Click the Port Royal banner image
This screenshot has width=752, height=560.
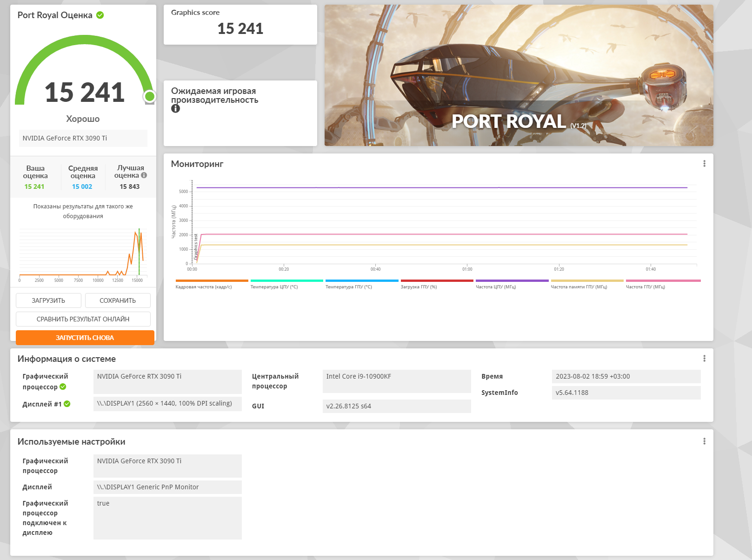click(519, 75)
